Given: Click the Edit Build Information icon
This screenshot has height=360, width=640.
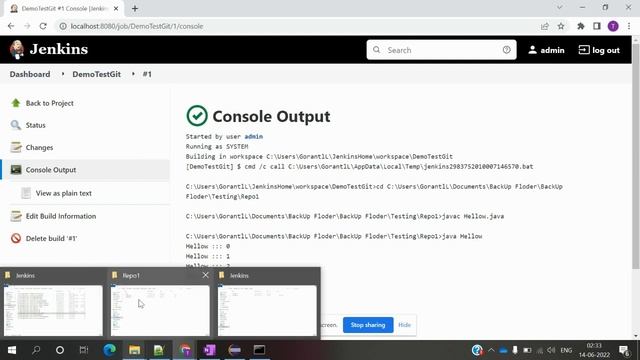Looking at the screenshot, I should point(16,216).
